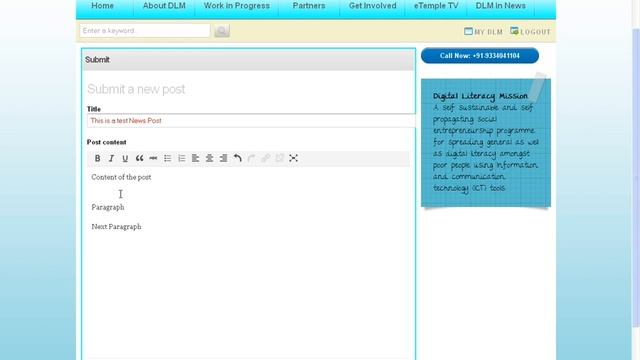Click the 'Content of the post' text
This screenshot has height=360, width=640.
click(x=121, y=177)
